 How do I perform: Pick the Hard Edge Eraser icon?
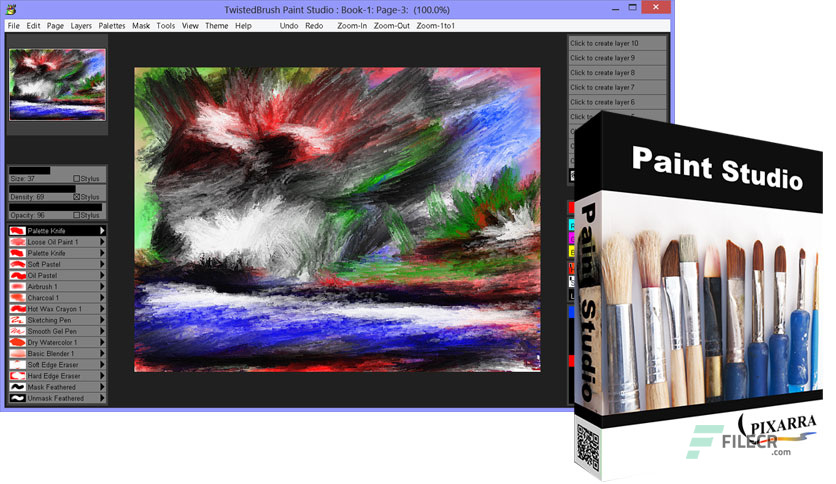18,376
